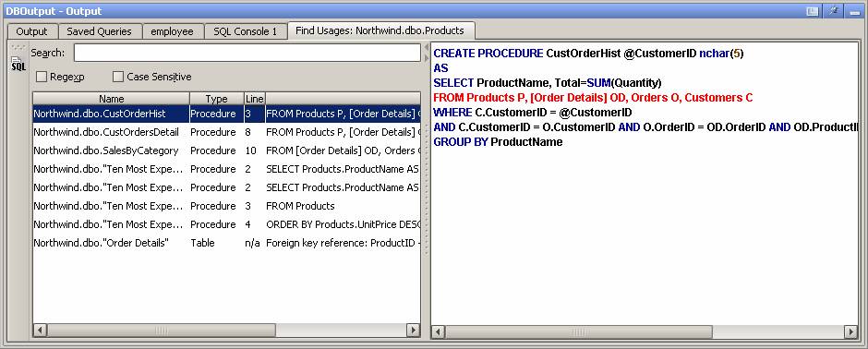The height and width of the screenshot is (349, 868).
Task: Click the line number 8 cell
Action: tap(255, 132)
